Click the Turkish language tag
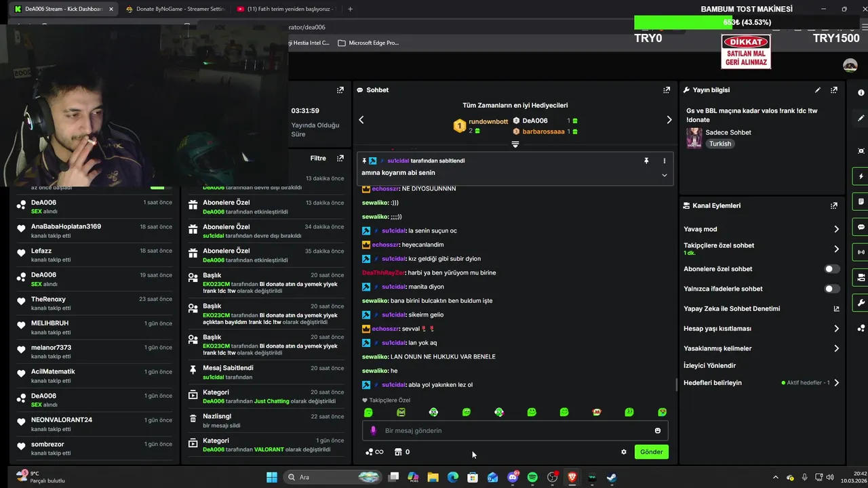868x488 pixels. 720,144
